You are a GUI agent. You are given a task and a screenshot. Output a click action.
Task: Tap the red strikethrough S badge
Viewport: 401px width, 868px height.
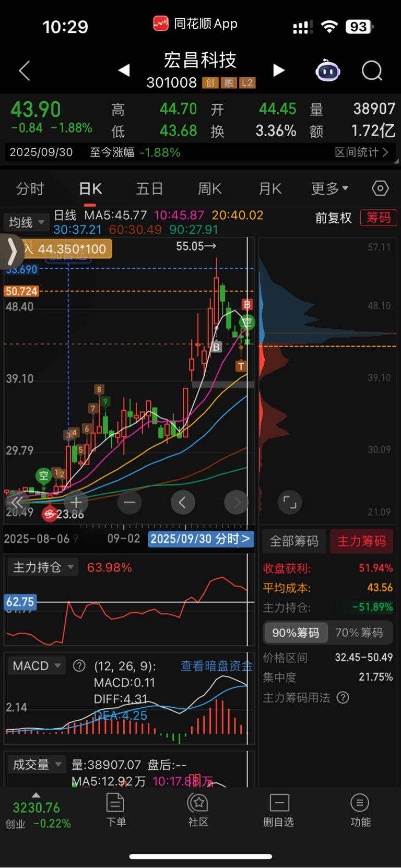click(x=50, y=514)
